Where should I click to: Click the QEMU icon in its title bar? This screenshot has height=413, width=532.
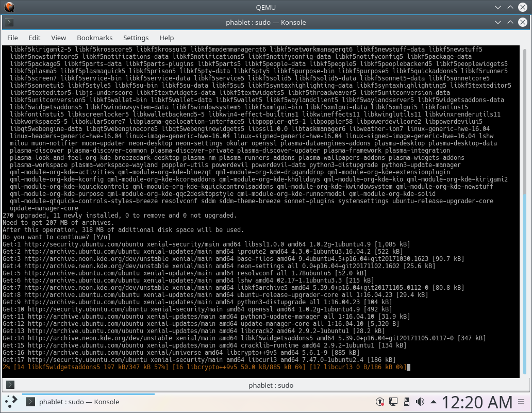[9, 7]
